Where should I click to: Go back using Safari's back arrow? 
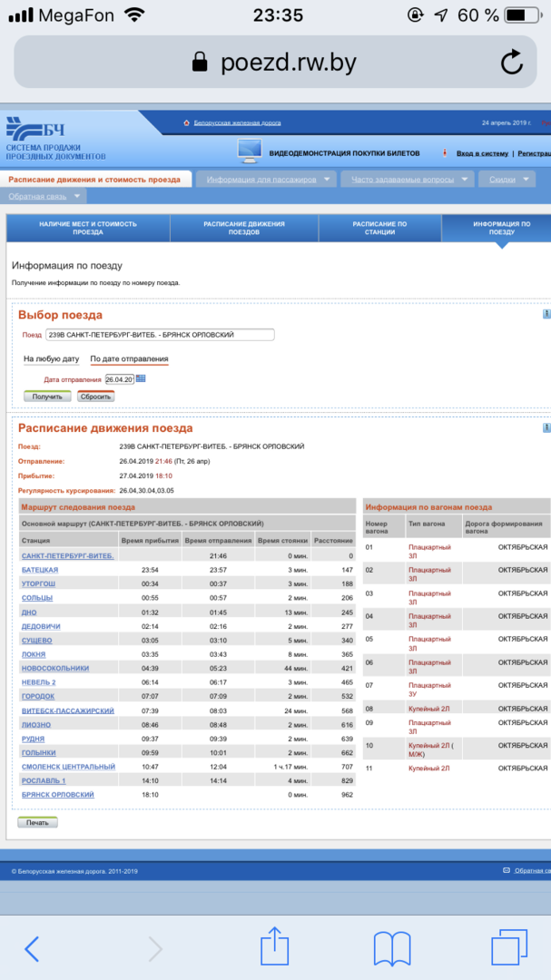32,948
